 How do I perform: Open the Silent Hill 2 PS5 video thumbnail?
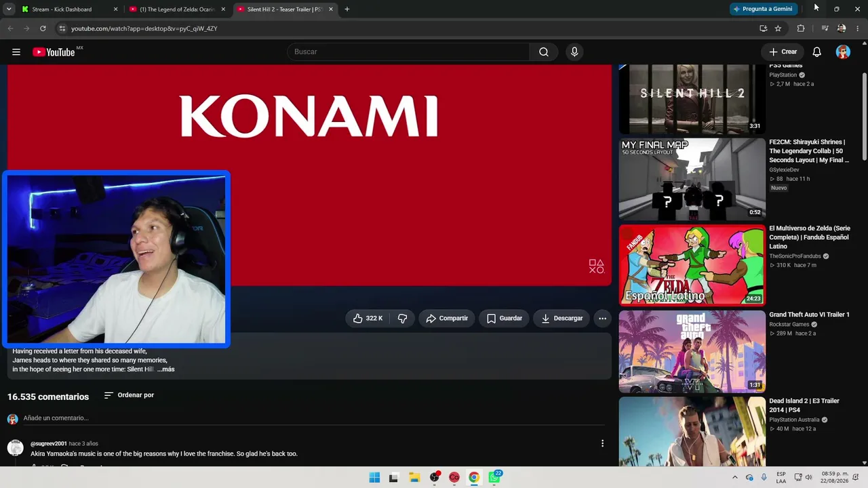(x=692, y=99)
